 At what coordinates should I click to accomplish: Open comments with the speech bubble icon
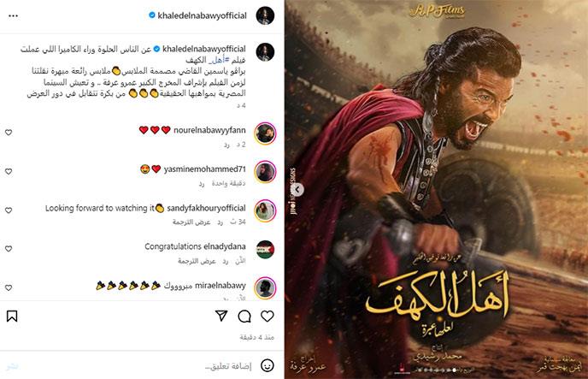point(244,317)
